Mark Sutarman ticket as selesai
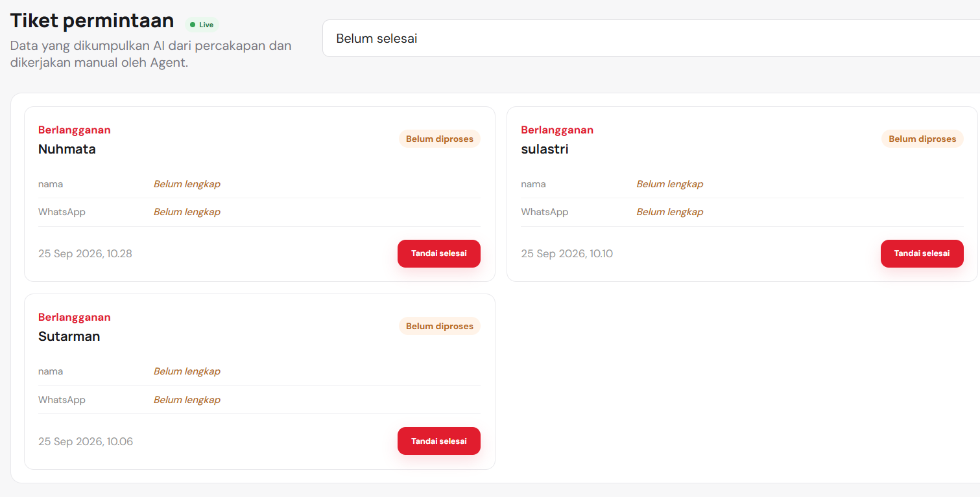 pos(439,441)
